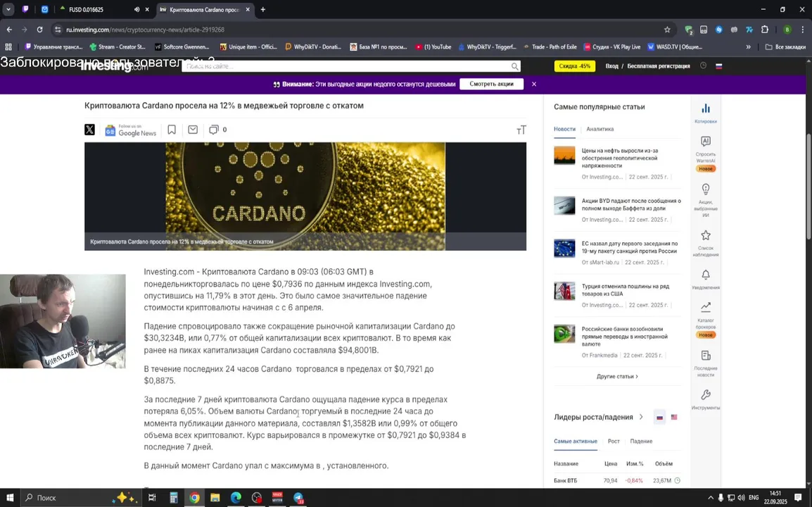Open the Chrome three-dot menu
The width and height of the screenshot is (812, 507).
coord(803,30)
